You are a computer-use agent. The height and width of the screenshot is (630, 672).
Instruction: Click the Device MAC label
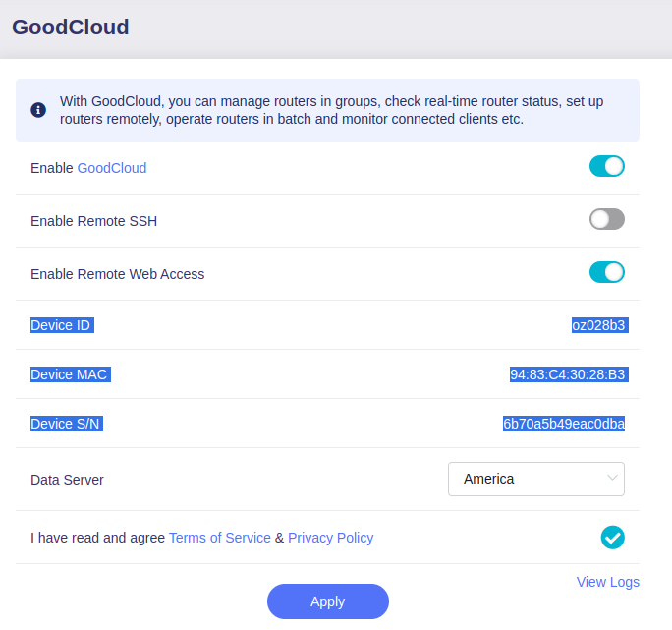point(69,374)
